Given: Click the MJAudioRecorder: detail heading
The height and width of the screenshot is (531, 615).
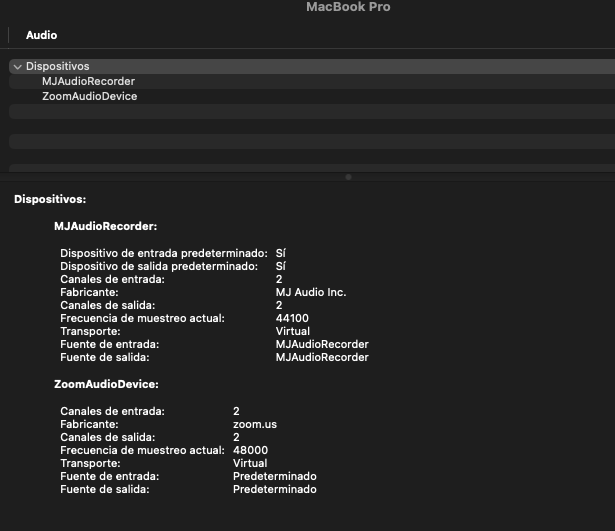Looking at the screenshot, I should [106, 226].
